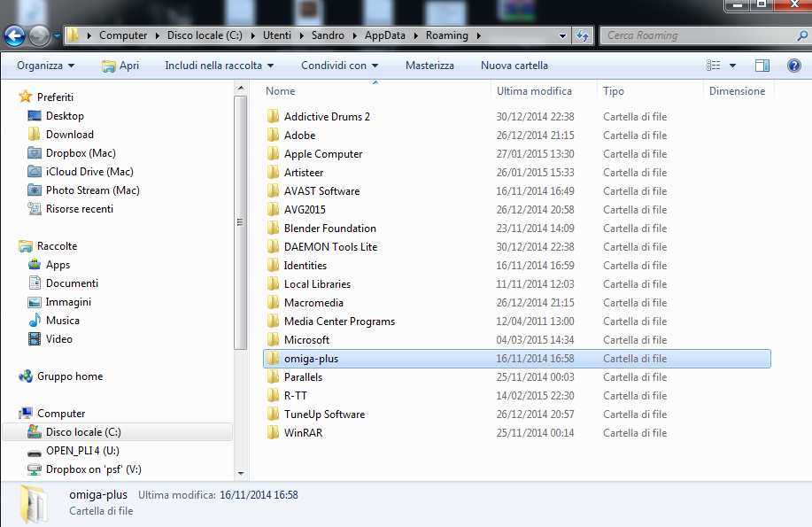Select the Identities folder icon
This screenshot has width=812, height=527.
273,266
